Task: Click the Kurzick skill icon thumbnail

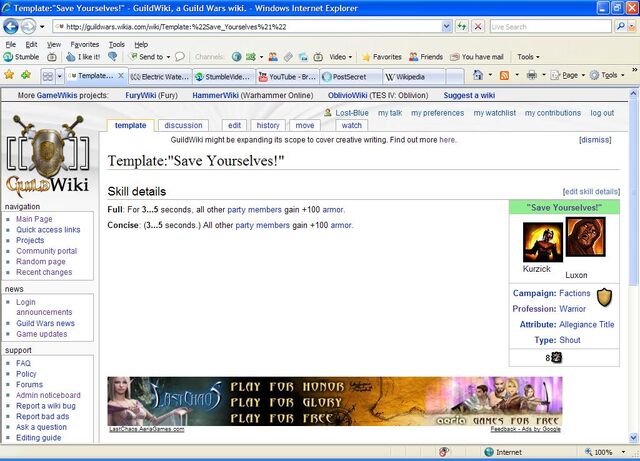Action: [543, 242]
